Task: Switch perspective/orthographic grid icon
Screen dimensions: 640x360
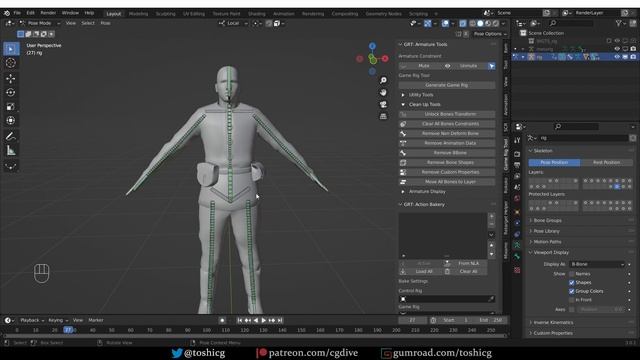Action: tap(383, 116)
